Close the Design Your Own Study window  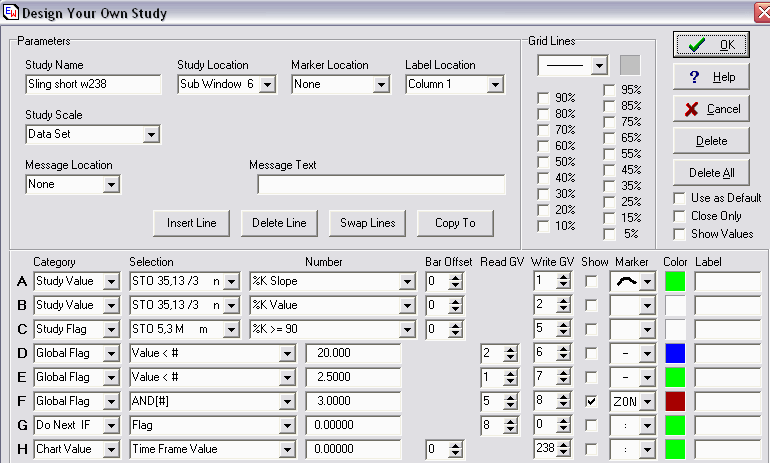click(x=763, y=13)
